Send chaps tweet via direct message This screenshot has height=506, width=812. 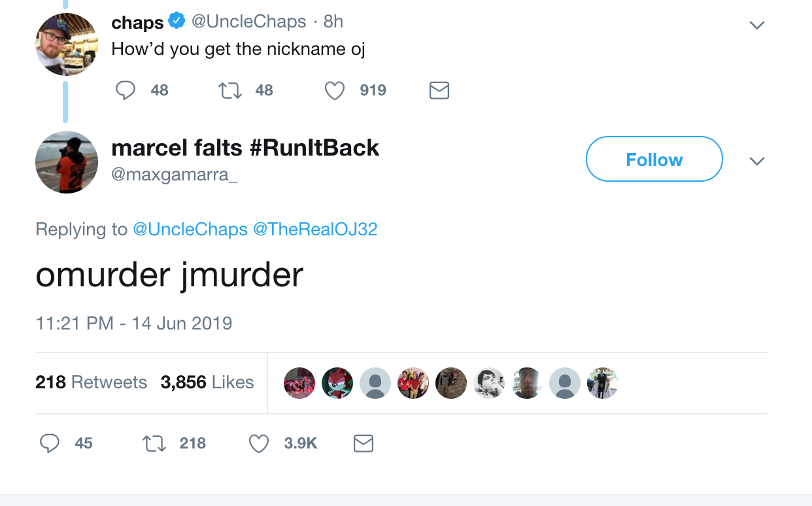[439, 90]
